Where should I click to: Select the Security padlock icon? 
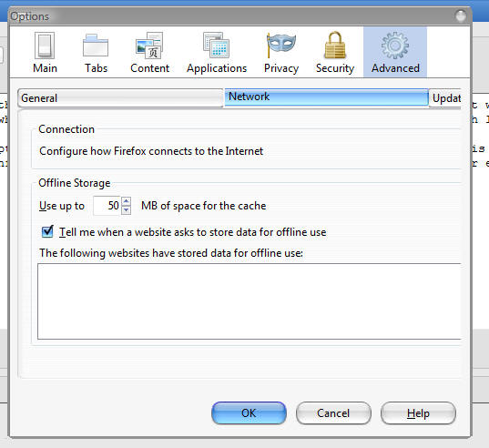[x=335, y=46]
